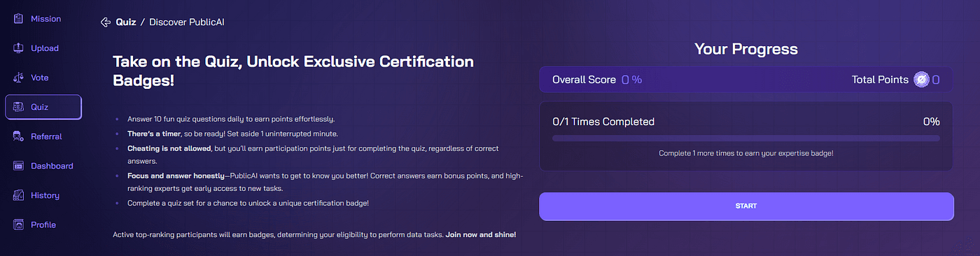Viewport: 980px width, 256px height.
Task: Open the Referral page
Action: click(46, 136)
